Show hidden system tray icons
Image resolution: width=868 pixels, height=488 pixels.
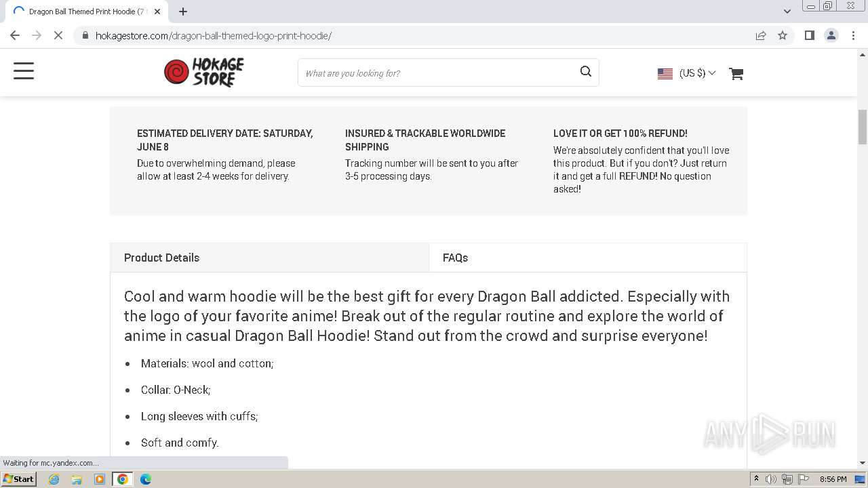[756, 479]
